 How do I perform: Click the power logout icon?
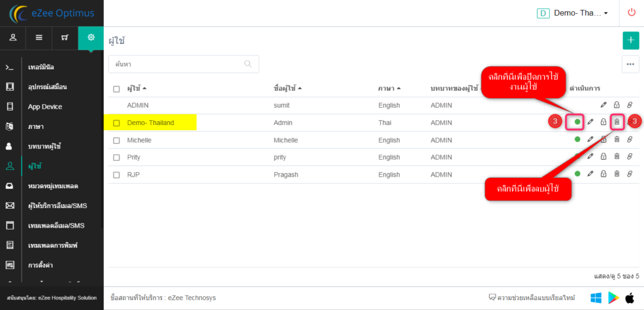(631, 13)
